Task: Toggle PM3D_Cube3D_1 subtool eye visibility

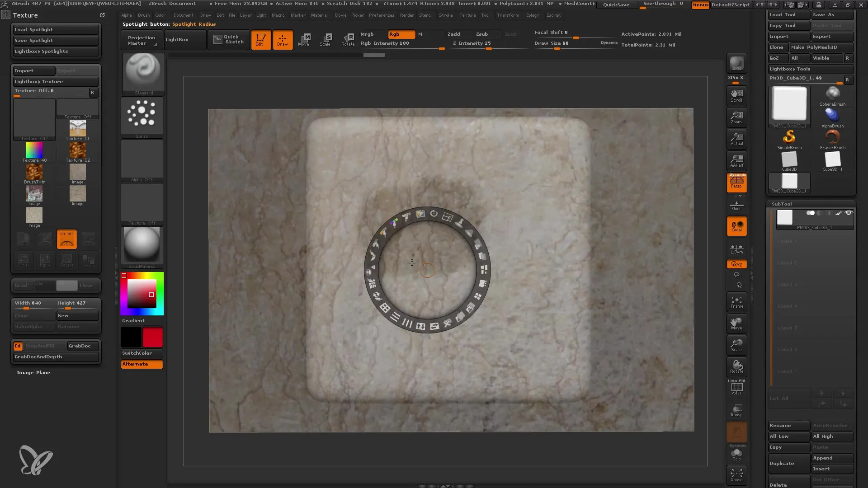Action: pyautogui.click(x=849, y=213)
